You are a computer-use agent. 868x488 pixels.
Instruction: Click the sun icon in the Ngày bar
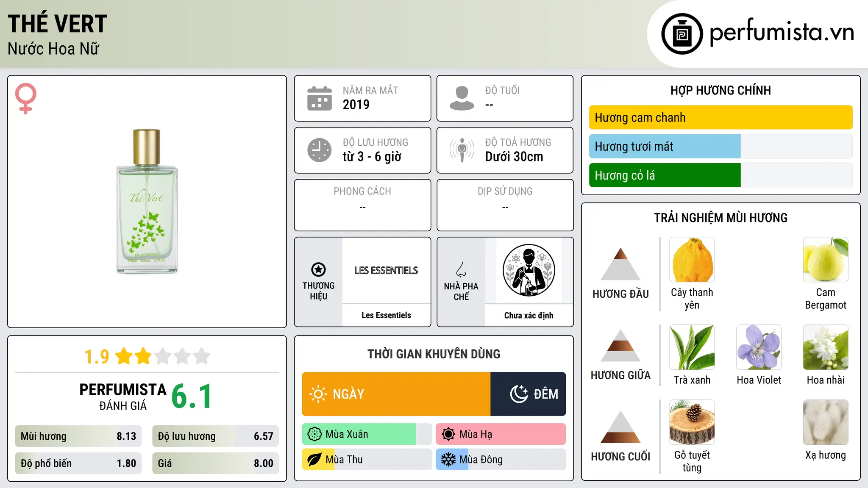pos(318,394)
